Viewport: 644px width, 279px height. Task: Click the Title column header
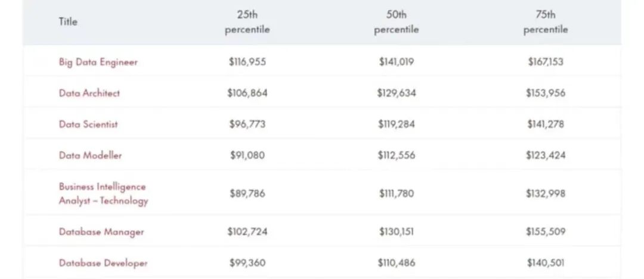pos(68,21)
